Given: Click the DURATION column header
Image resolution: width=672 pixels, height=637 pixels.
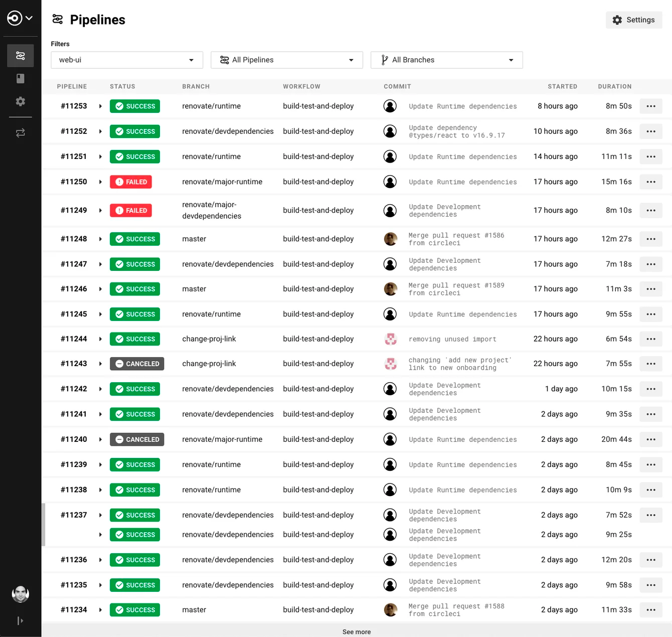Looking at the screenshot, I should pyautogui.click(x=615, y=86).
